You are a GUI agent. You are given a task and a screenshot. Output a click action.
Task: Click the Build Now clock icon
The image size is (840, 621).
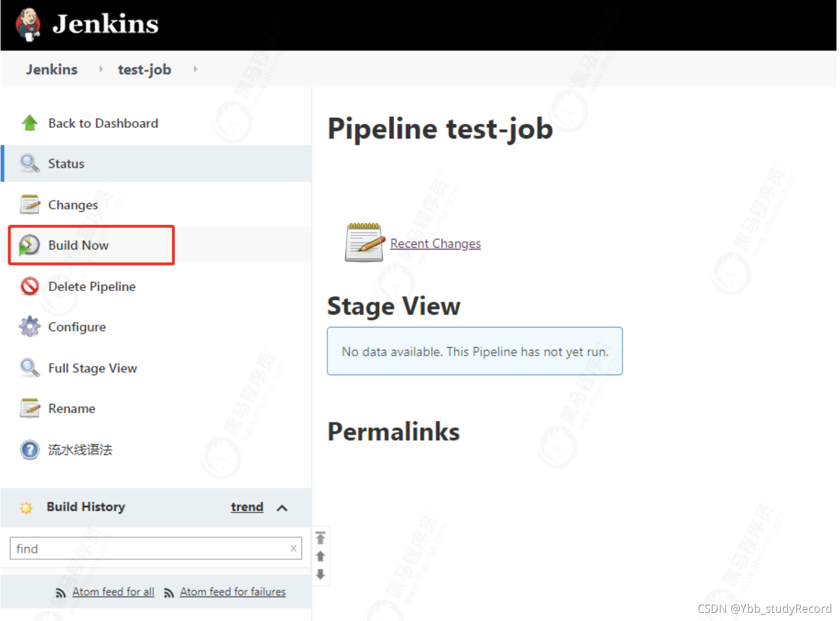click(x=29, y=245)
